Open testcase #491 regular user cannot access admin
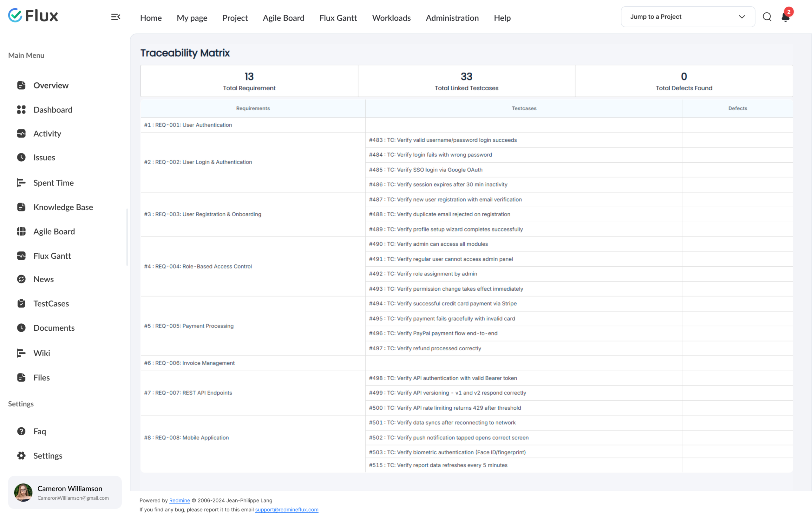The image size is (812, 519). pos(441,259)
